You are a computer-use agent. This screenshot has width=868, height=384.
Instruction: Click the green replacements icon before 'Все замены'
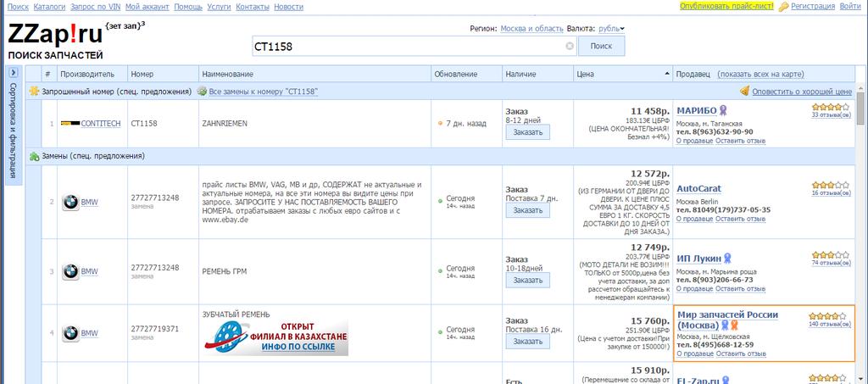(202, 91)
